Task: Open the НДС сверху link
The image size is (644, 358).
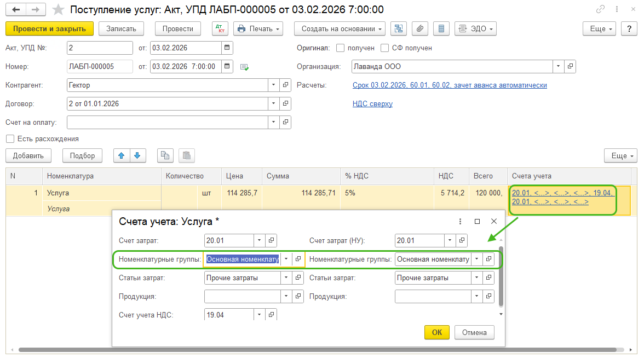Action: (x=372, y=103)
